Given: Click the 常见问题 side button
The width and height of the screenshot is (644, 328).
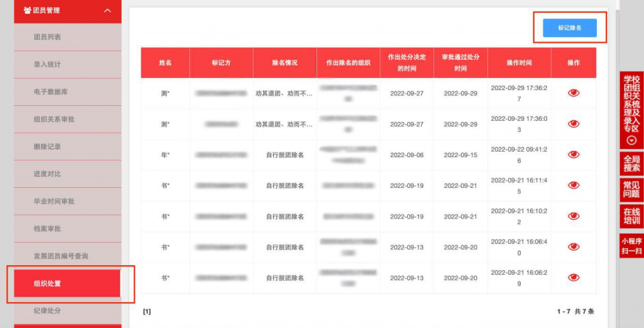Looking at the screenshot, I should coord(631,189).
